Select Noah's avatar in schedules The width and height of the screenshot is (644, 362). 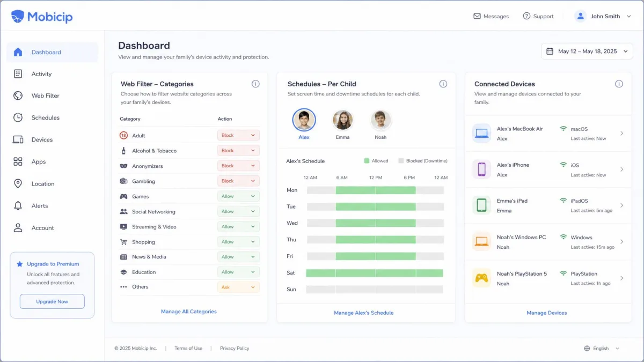coord(380,120)
